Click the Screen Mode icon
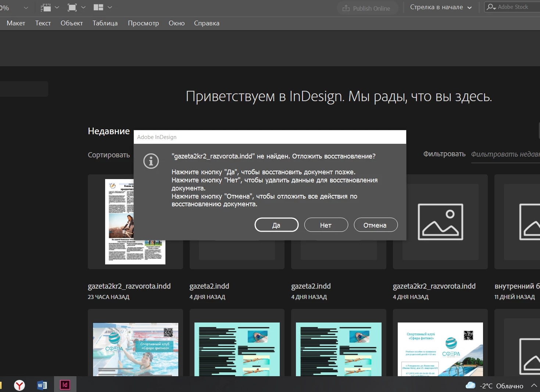This screenshot has width=540, height=392. tap(72, 7)
